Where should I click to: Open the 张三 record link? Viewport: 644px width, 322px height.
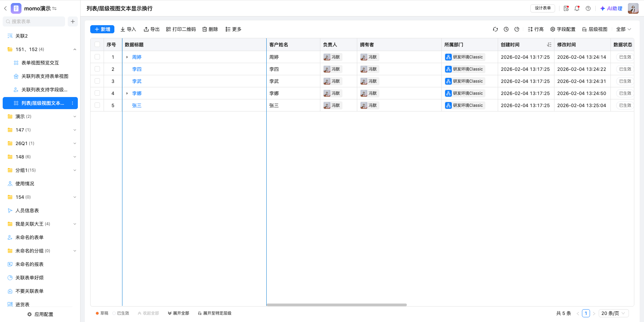pyautogui.click(x=137, y=105)
